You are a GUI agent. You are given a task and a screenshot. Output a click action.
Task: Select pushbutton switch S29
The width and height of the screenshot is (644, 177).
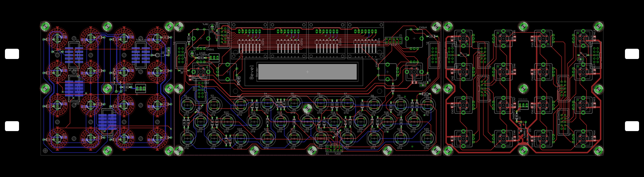click(427, 139)
